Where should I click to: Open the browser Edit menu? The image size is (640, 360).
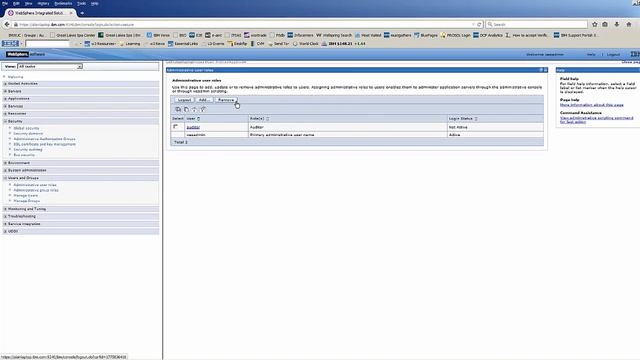(16, 3)
